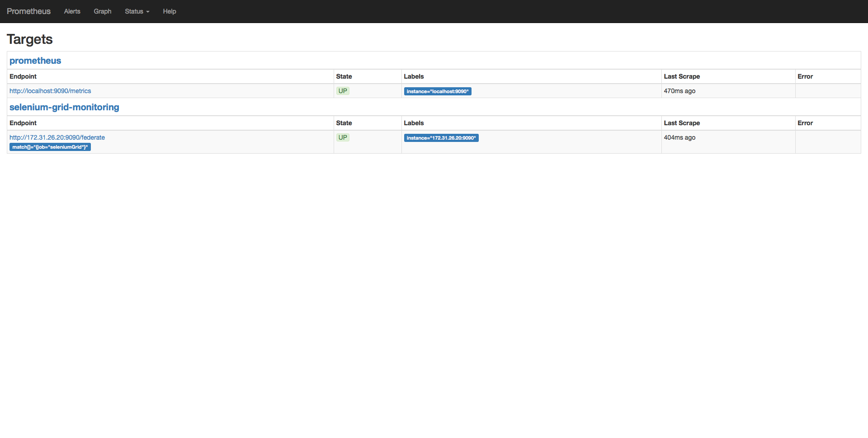Open http://172.31.26.20:9090/federate endpoint link
Viewport: 868px width, 438px height.
pyautogui.click(x=57, y=137)
